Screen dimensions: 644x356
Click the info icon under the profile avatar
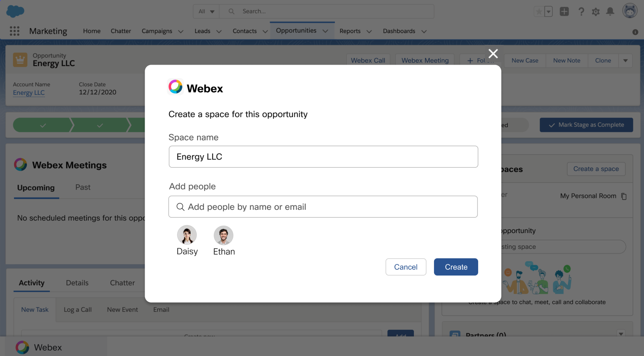click(x=635, y=32)
